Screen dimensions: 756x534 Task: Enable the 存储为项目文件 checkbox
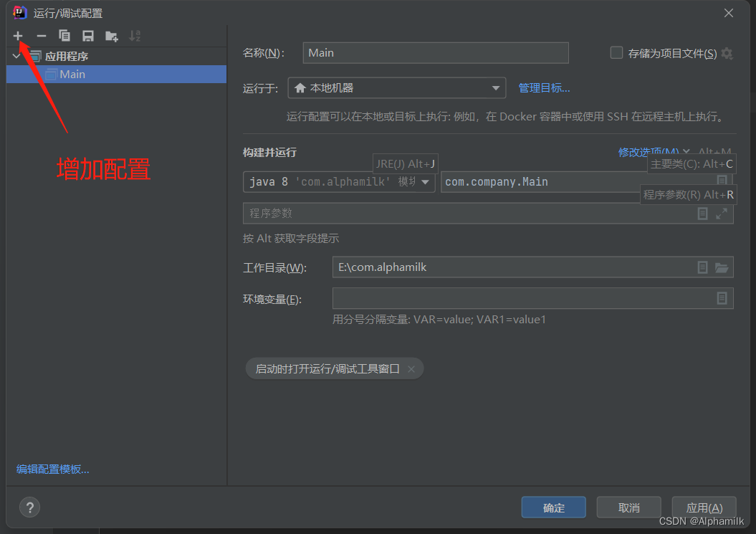(616, 53)
